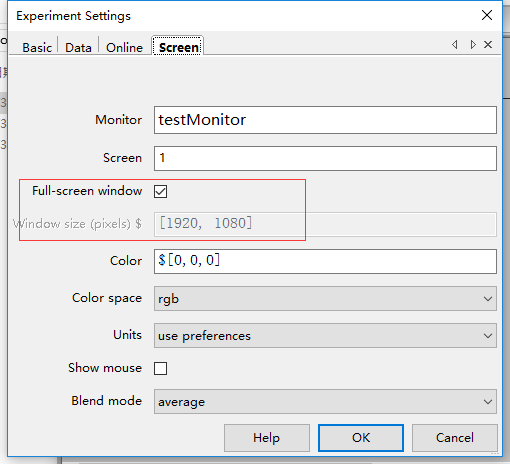Screen dimensions: 510x464
Task: Confirm settings with the OK button
Action: coord(361,438)
